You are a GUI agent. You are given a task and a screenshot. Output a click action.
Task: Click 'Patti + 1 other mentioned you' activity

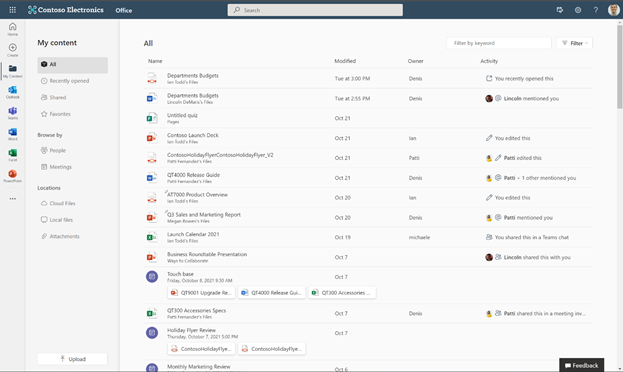540,178
